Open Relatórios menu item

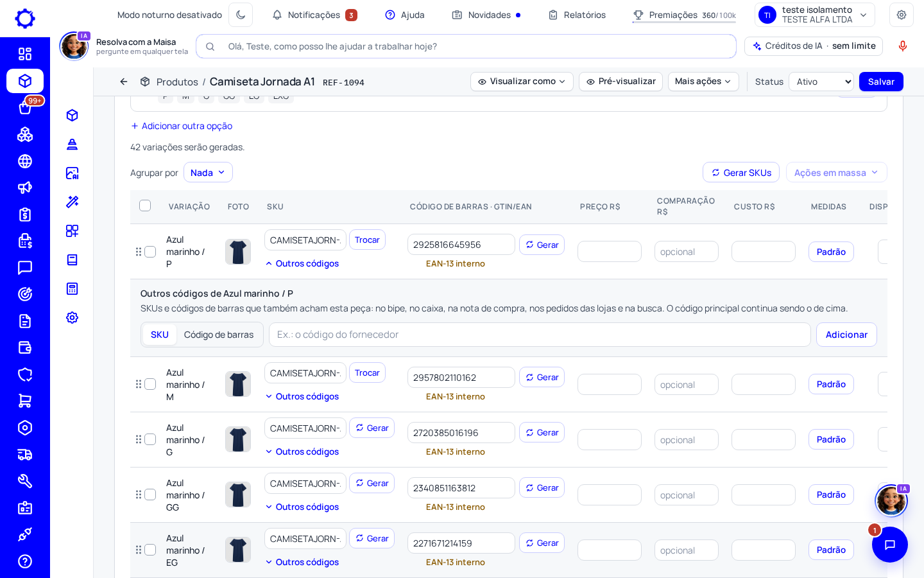pos(577,15)
